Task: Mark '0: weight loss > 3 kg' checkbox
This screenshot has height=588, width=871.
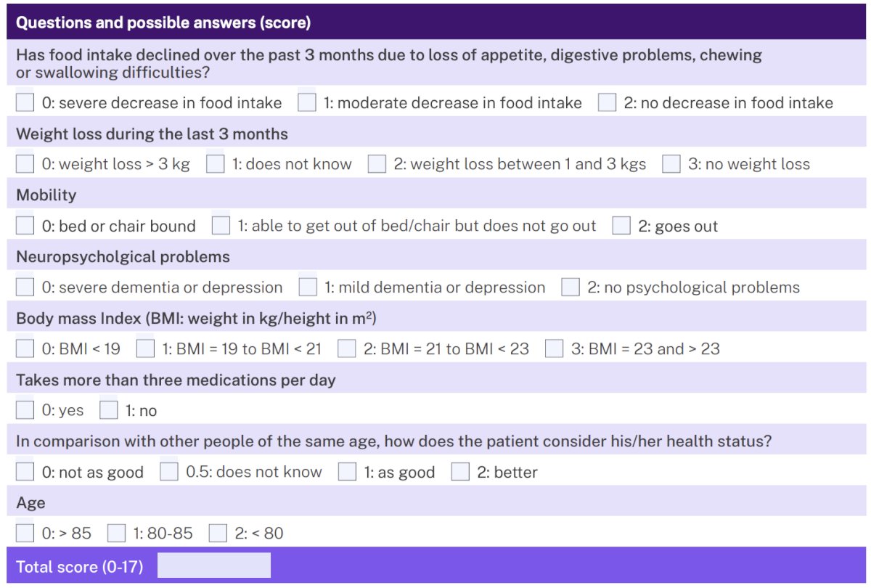Action: pyautogui.click(x=25, y=164)
